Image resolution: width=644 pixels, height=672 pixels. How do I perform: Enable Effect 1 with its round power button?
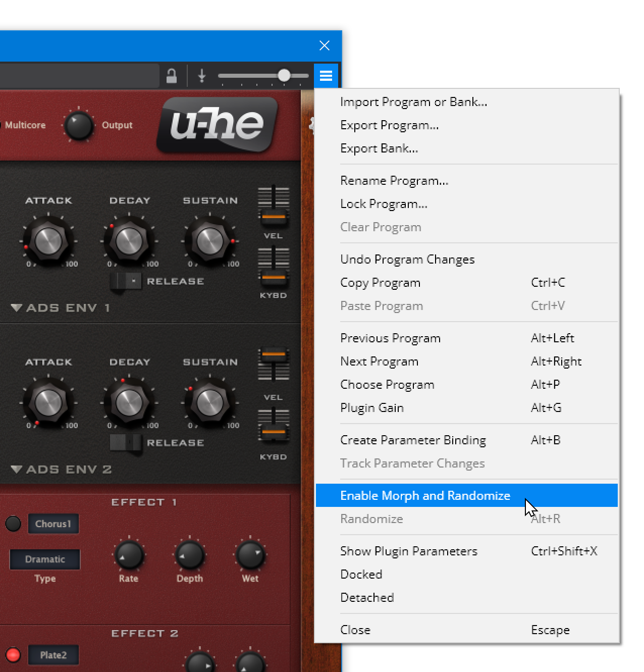coord(13,524)
